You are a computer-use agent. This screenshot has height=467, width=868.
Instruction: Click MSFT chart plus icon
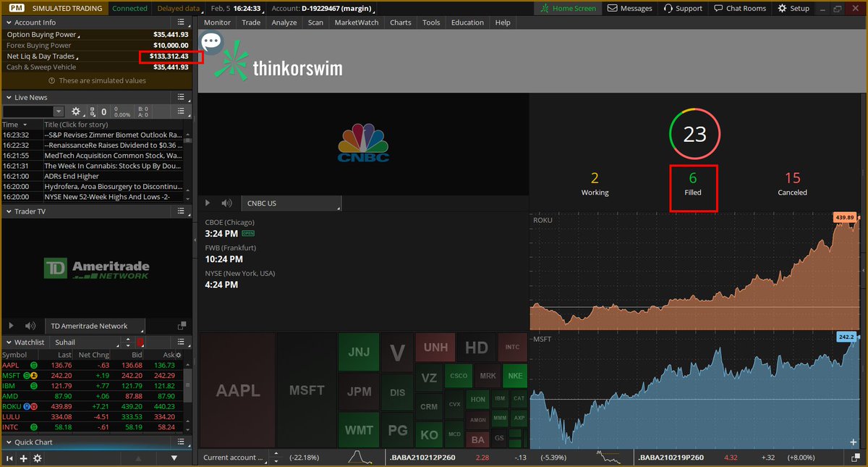pyautogui.click(x=854, y=442)
